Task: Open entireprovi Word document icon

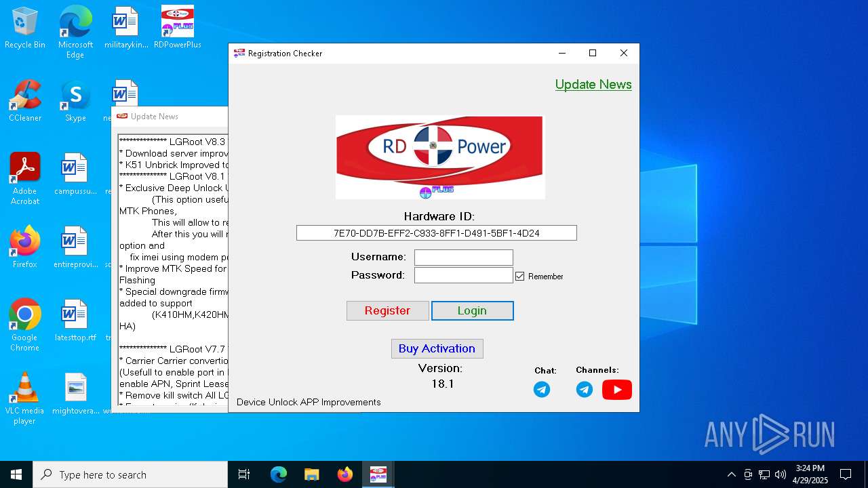Action: [75, 247]
